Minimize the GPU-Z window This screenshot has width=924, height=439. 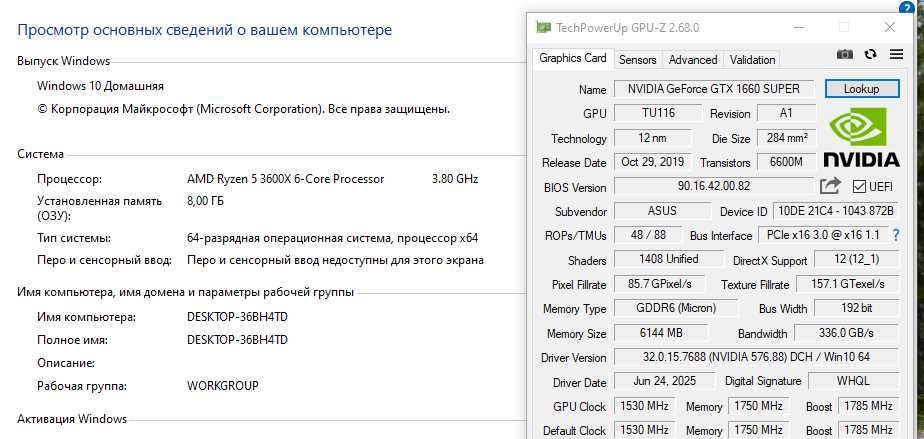pos(798,28)
